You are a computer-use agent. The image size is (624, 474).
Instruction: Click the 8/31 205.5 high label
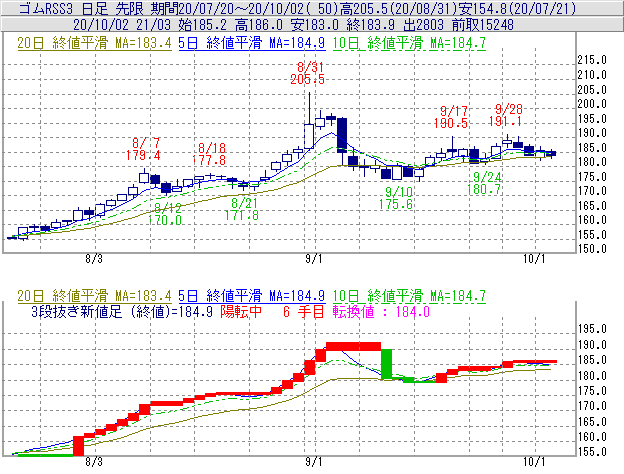[307, 73]
